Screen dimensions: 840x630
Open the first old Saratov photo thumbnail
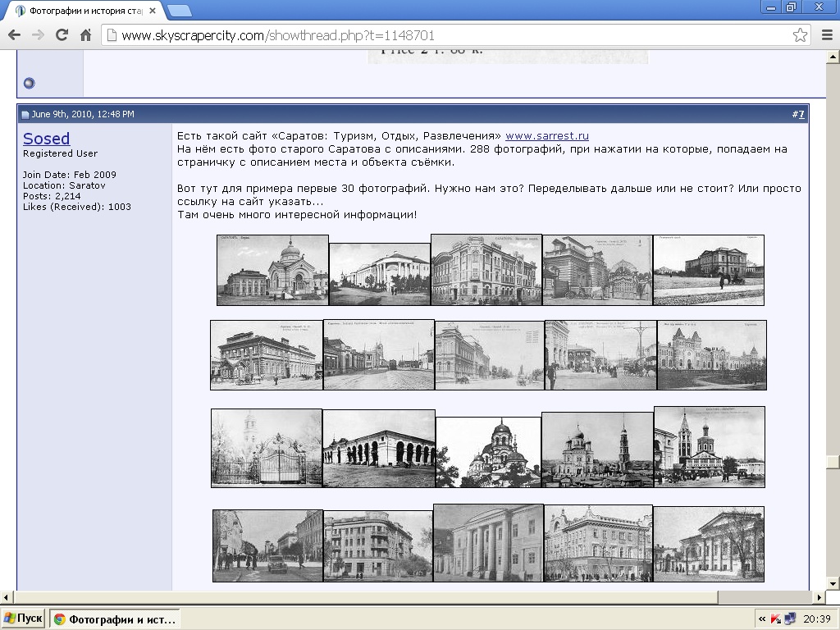tap(272, 270)
